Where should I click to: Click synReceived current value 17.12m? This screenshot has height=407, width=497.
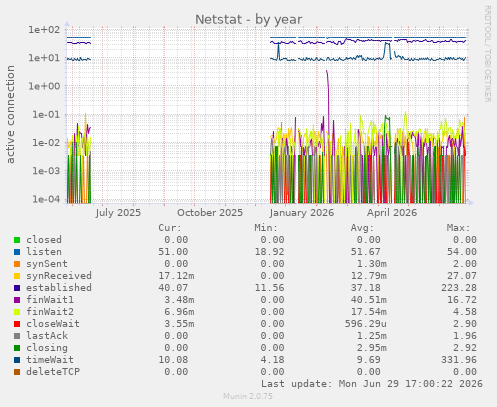click(x=176, y=276)
